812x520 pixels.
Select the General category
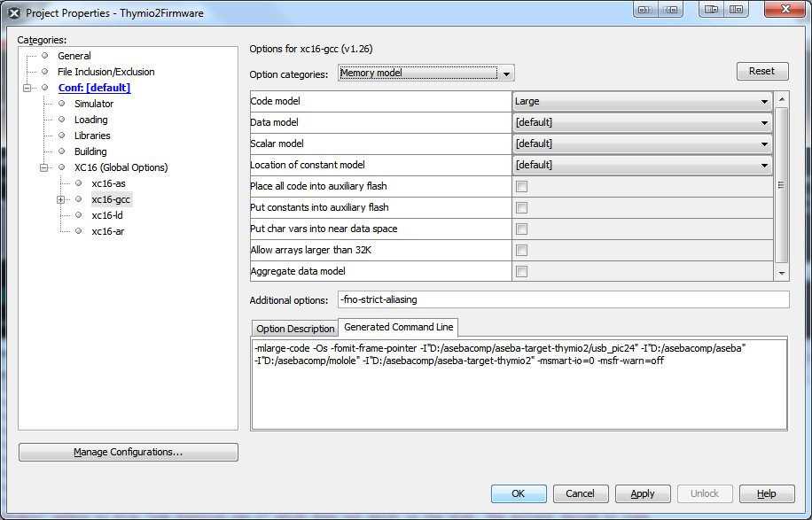74,56
